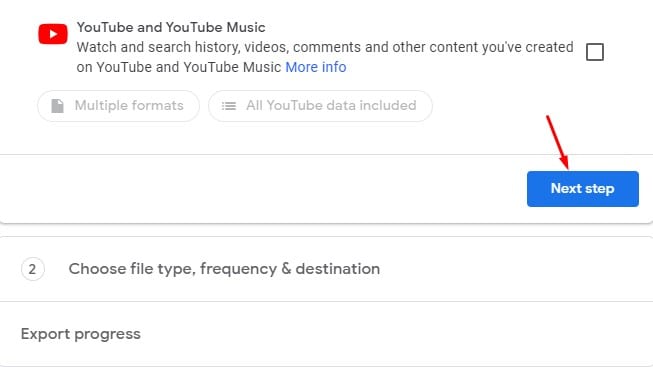Tick the YouTube and YouTube Music checkbox
The image size is (653, 367).
click(x=595, y=52)
